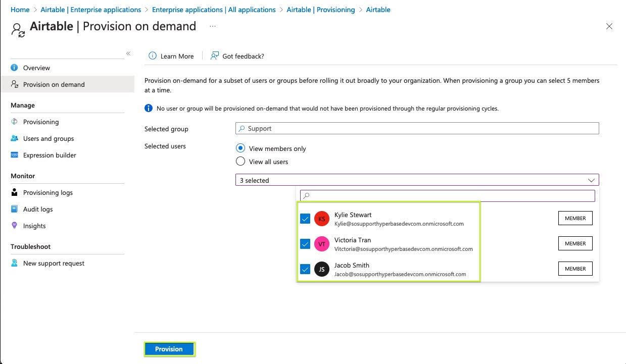Click the Audit logs icon
The height and width of the screenshot is (364, 626).
14,209
